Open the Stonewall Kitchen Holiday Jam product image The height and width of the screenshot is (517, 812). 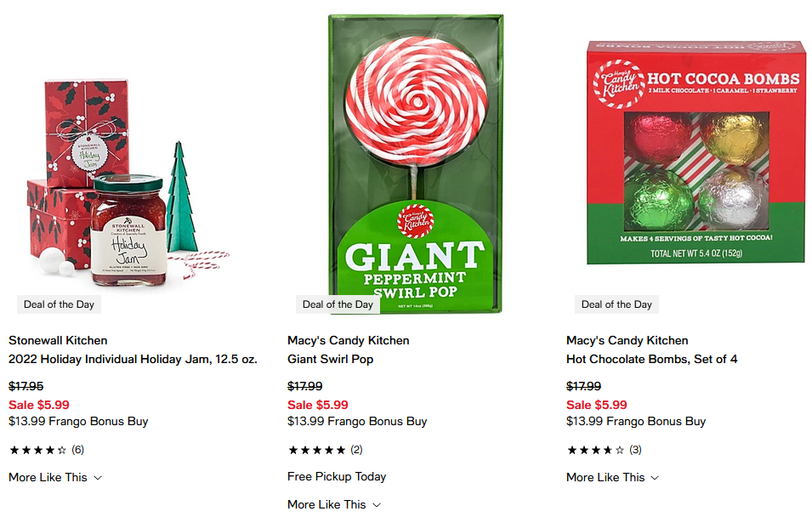pyautogui.click(x=128, y=183)
